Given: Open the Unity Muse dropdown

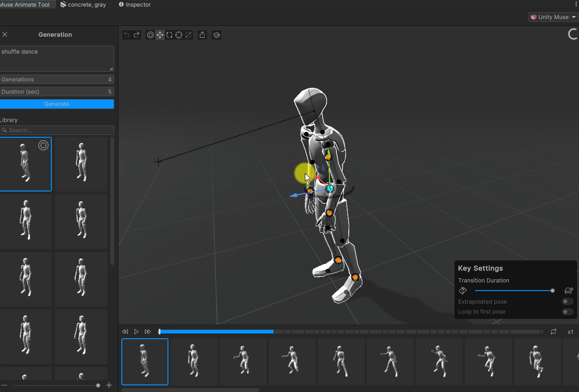Looking at the screenshot, I should (x=554, y=17).
